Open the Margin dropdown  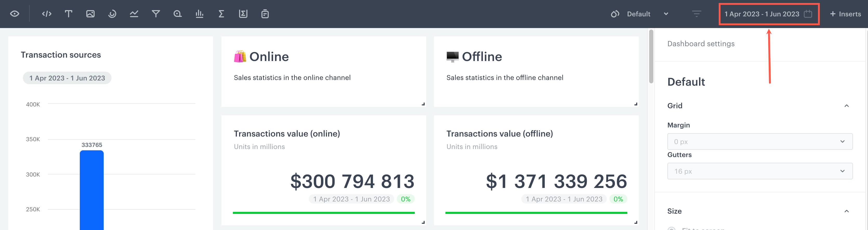click(759, 141)
